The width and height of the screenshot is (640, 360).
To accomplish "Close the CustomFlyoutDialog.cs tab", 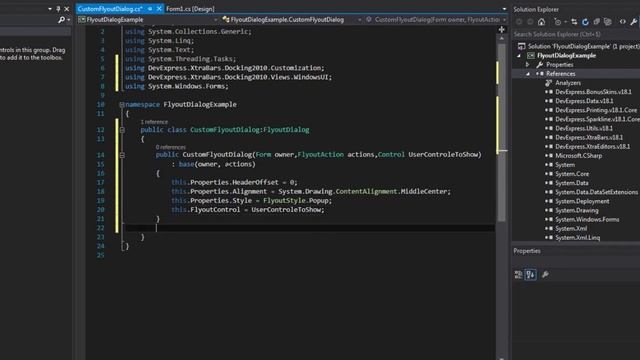I will tap(159, 9).
